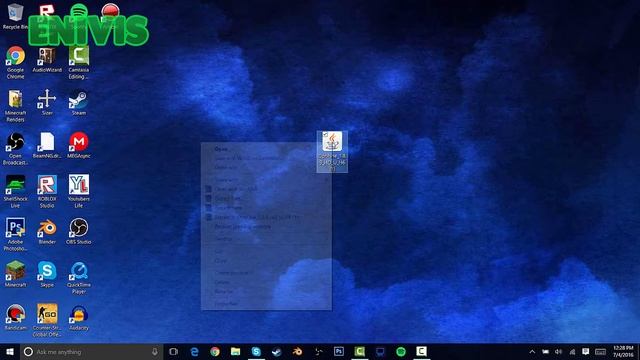Select the Audacity desktop shortcut
This screenshot has width=640, height=360.
(x=78, y=317)
